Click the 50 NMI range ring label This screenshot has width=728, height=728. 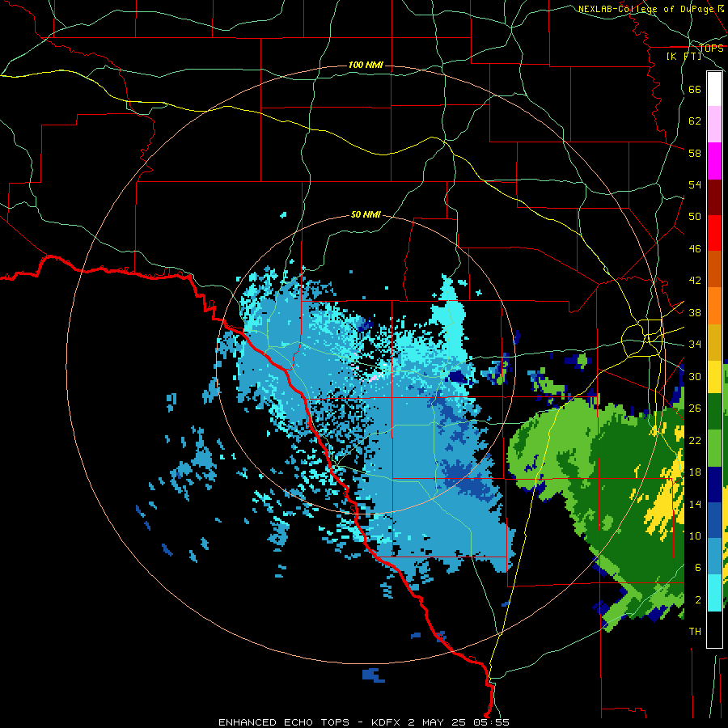pos(366,214)
